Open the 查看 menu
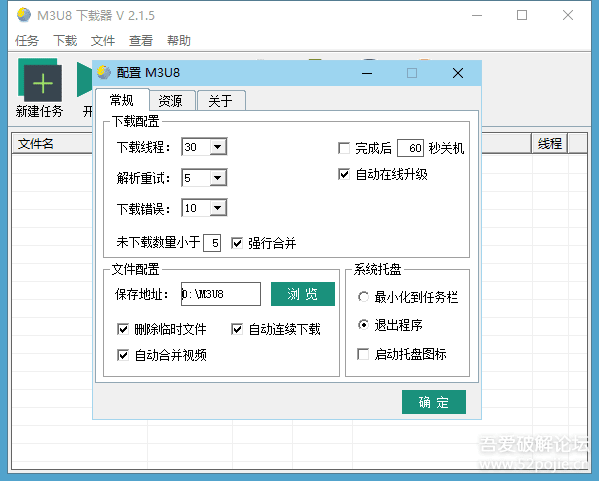 click(141, 40)
